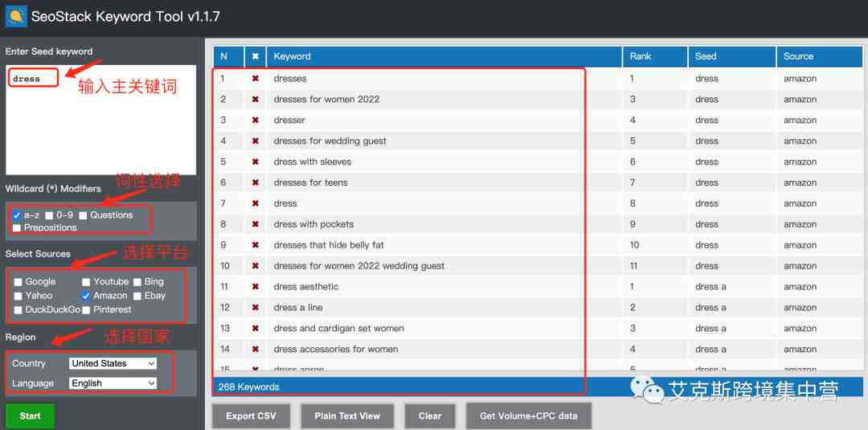This screenshot has height=430, width=868.
Task: Check the Youtube source
Action: (86, 282)
